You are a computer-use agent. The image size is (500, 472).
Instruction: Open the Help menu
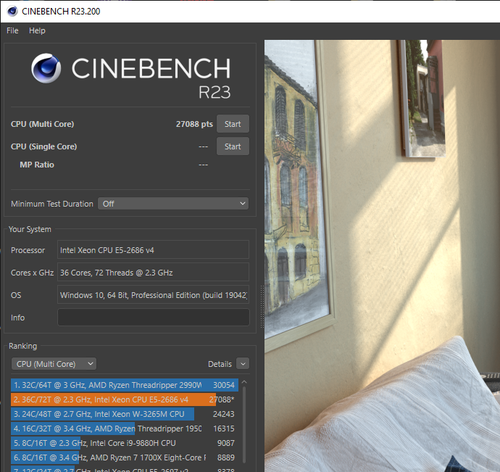pos(37,31)
